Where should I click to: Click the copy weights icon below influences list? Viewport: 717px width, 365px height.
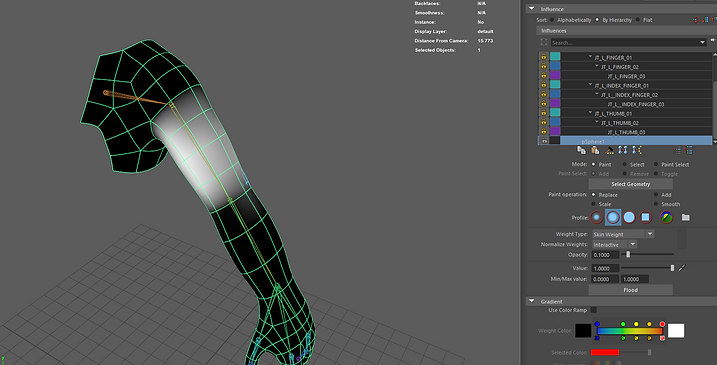click(581, 150)
